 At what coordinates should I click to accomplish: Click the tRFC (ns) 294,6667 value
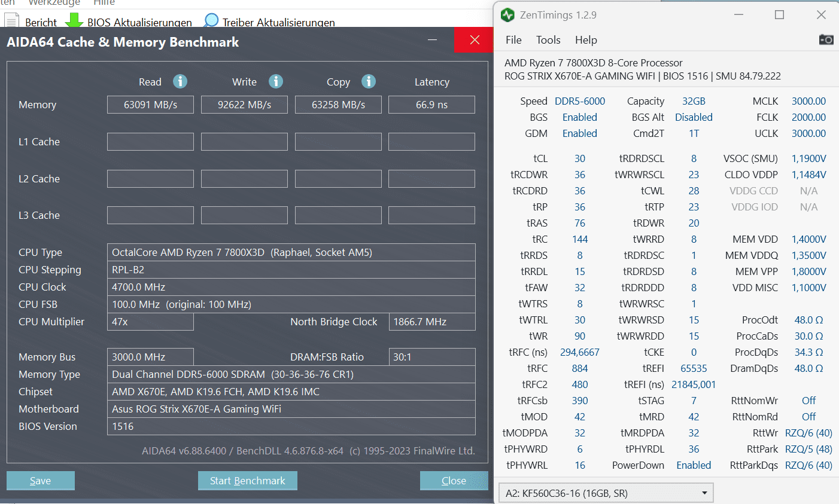[x=580, y=352]
